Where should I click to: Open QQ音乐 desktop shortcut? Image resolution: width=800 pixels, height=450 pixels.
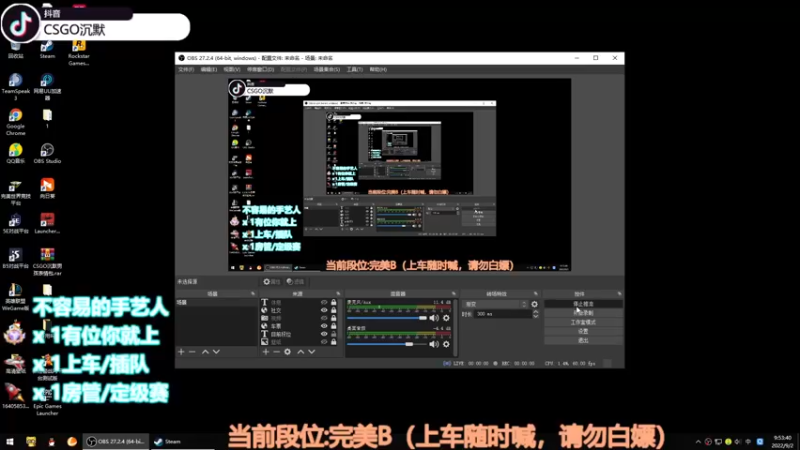click(15, 154)
